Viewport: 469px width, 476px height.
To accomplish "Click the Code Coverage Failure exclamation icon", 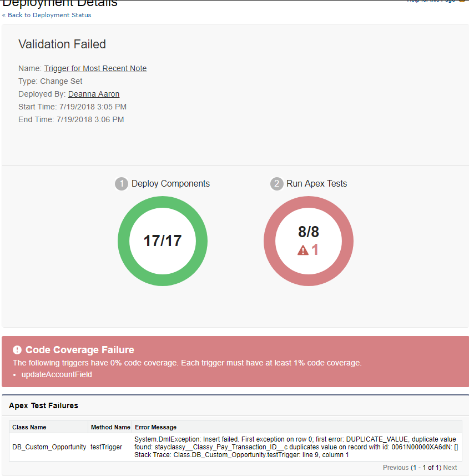I will tap(17, 350).
